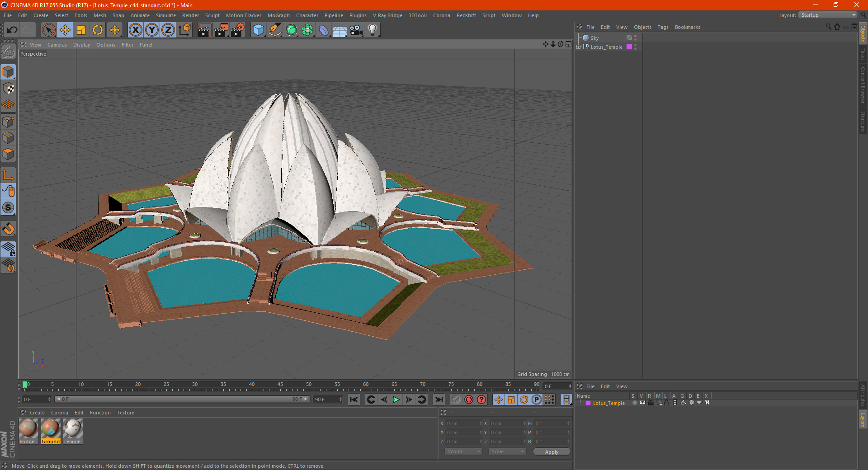Screen dimensions: 868x470
Task: Activate the Rotate tool in the top toolbar
Action: point(98,30)
